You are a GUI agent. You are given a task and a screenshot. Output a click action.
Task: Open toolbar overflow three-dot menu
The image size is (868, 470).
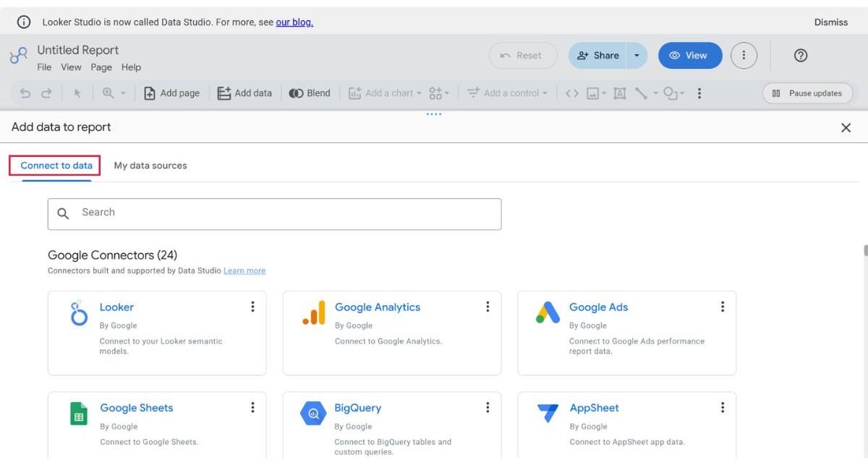(699, 93)
